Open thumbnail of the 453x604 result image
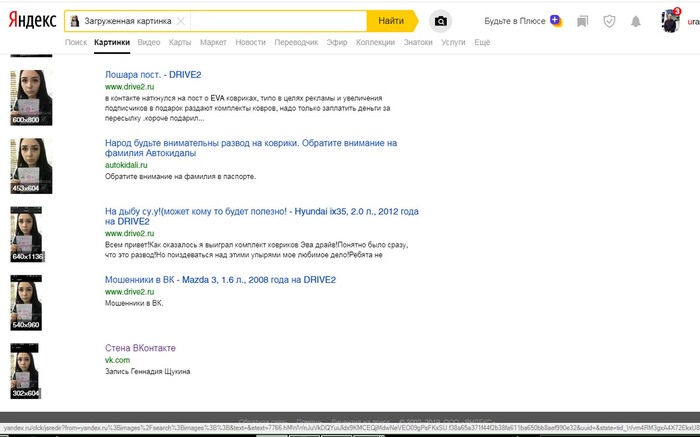 (31, 166)
